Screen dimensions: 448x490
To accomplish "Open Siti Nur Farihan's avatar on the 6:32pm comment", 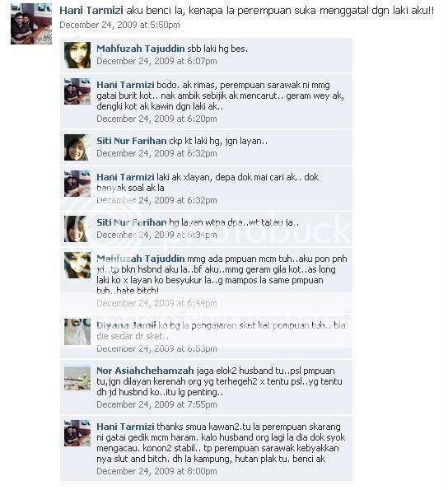I will click(77, 147).
